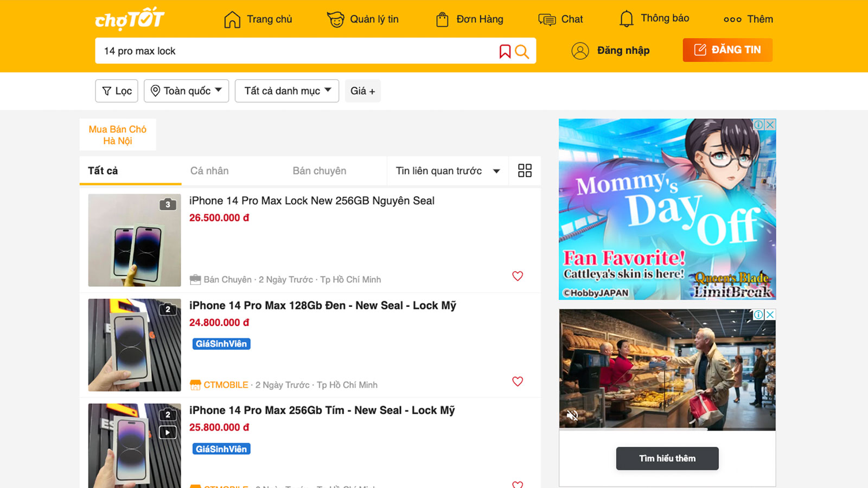Open the Lọc filter button
868x488 pixels.
point(117,91)
